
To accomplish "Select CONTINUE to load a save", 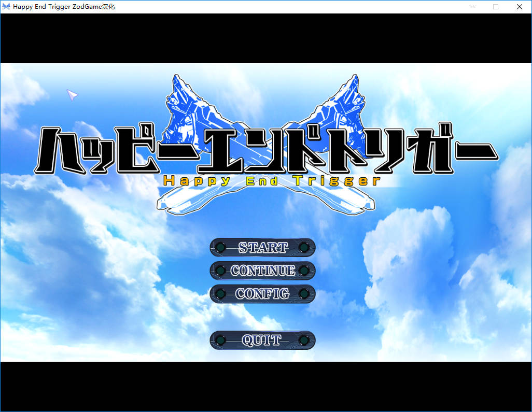I will [262, 271].
